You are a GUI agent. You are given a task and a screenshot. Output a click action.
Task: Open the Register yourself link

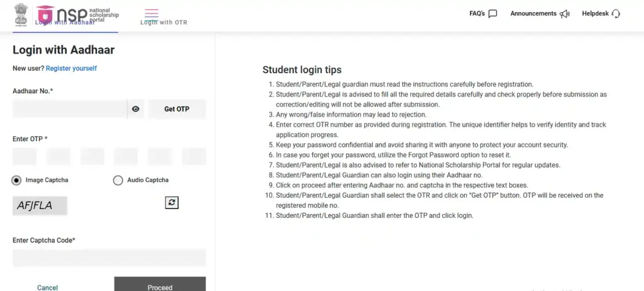(71, 68)
